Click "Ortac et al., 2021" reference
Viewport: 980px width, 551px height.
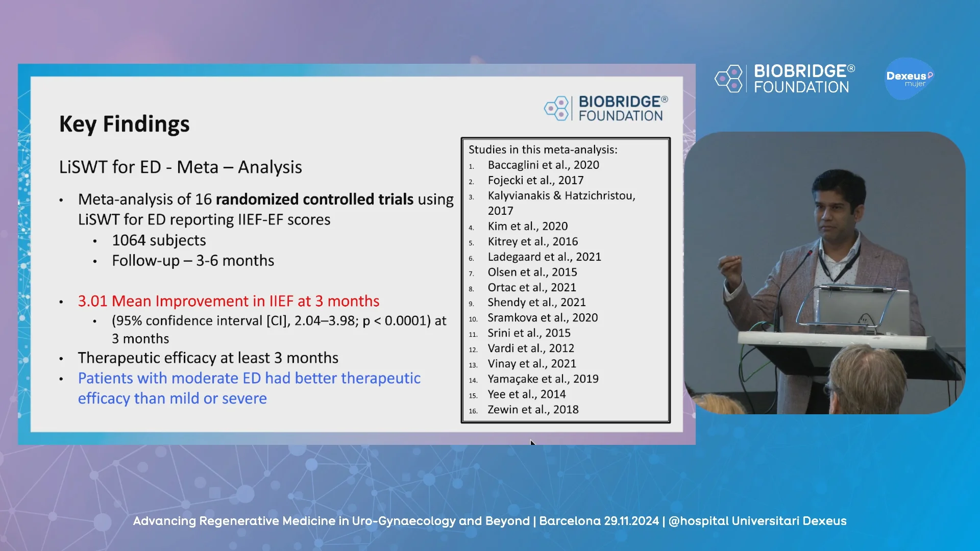point(531,287)
